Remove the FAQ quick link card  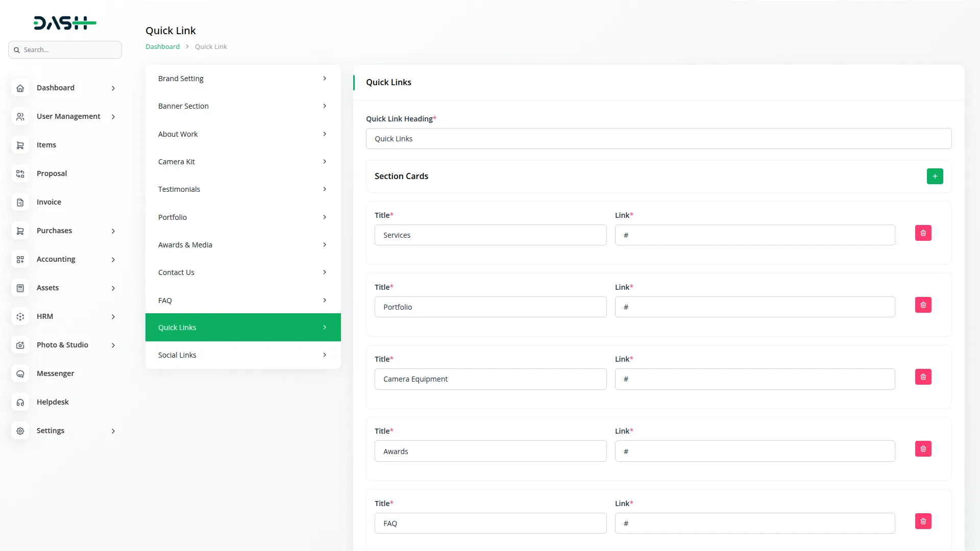pyautogui.click(x=923, y=521)
